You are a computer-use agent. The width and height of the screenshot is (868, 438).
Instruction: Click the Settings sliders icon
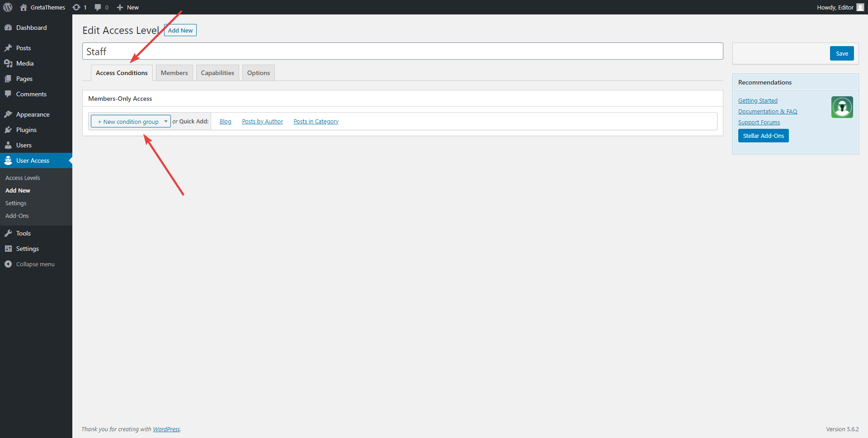pyautogui.click(x=8, y=249)
